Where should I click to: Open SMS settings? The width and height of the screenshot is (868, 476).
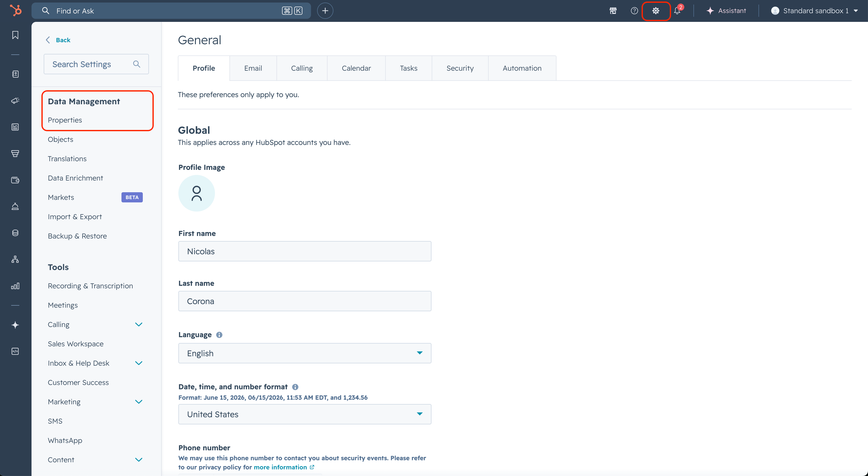[55, 421]
